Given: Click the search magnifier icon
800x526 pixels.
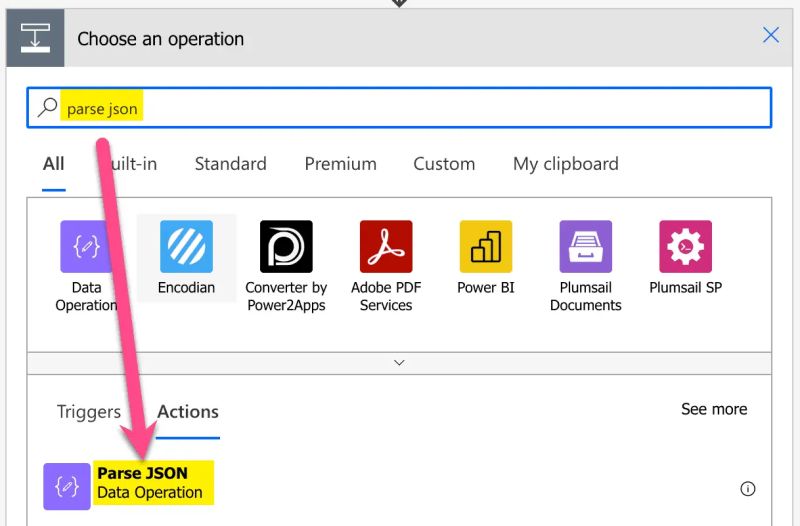Looking at the screenshot, I should pos(47,108).
